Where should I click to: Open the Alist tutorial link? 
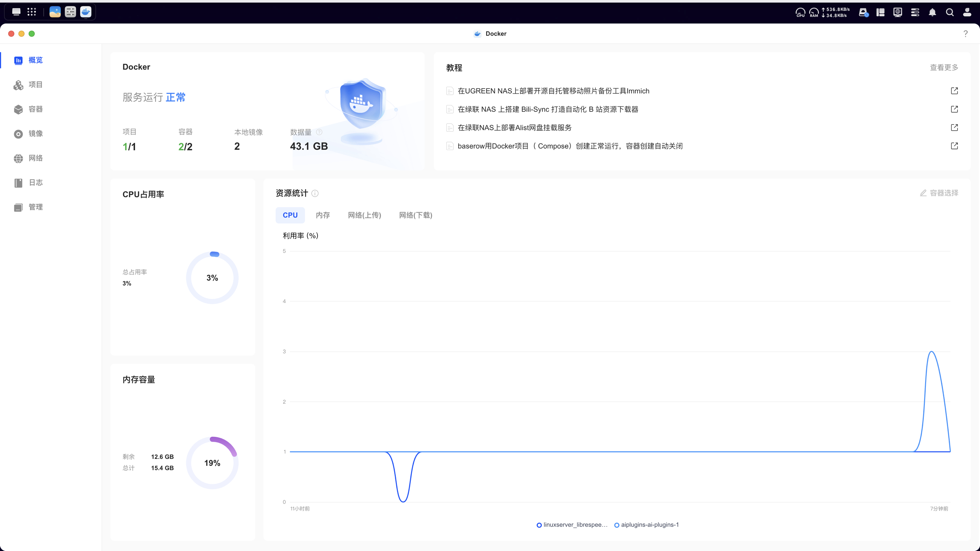(x=514, y=128)
